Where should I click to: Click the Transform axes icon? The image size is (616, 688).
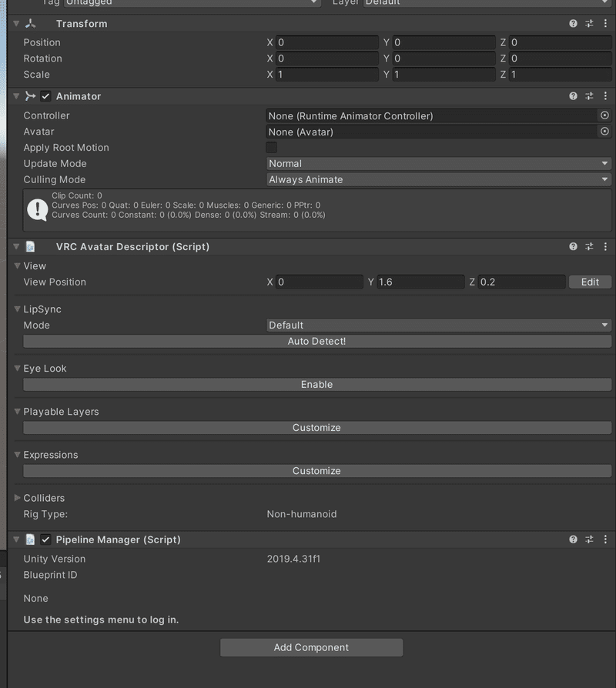[x=30, y=24]
